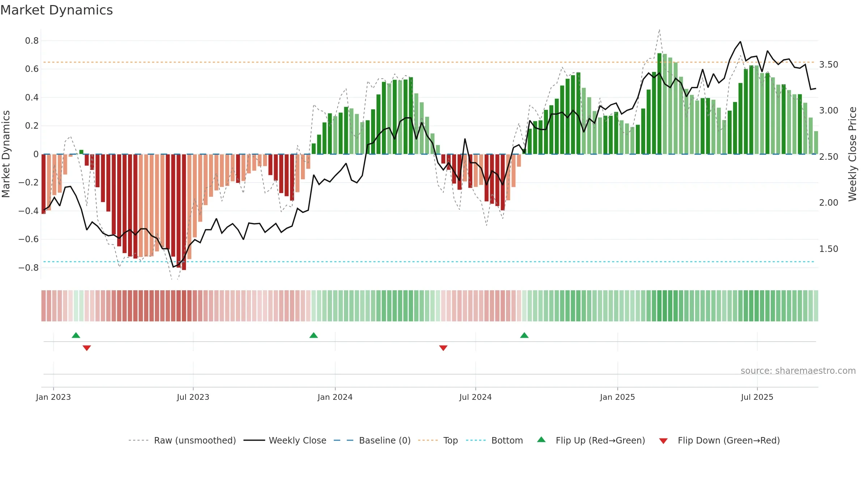Viewport: 868px width, 488px height.
Task: Click the 0.8 left axis tick label
Action: click(x=32, y=40)
